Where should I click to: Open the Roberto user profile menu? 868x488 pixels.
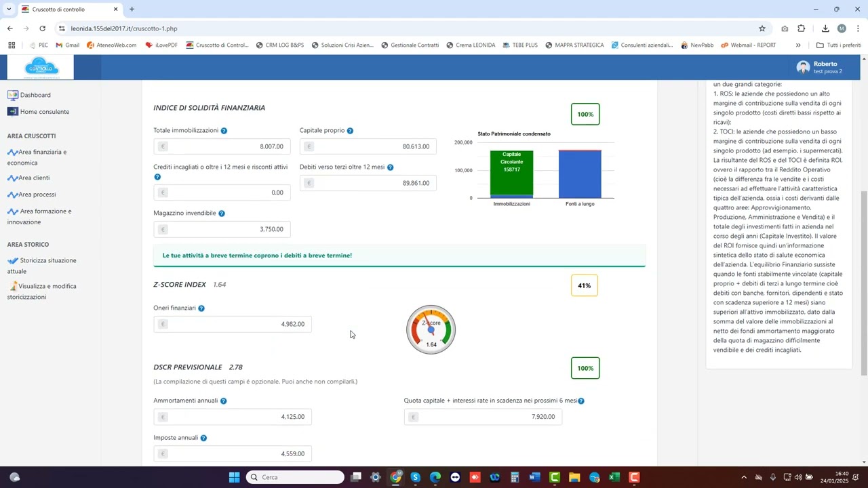point(821,67)
